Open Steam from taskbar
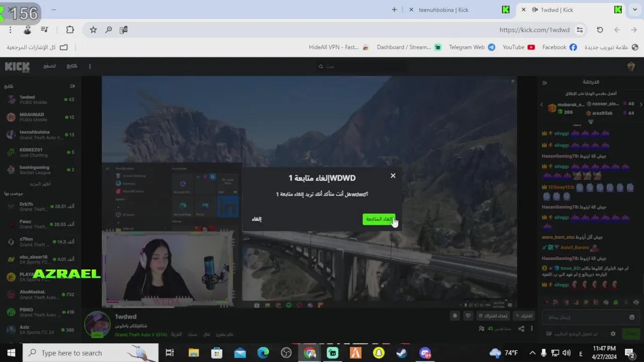Screen dimensions: 644x362 pos(401,353)
